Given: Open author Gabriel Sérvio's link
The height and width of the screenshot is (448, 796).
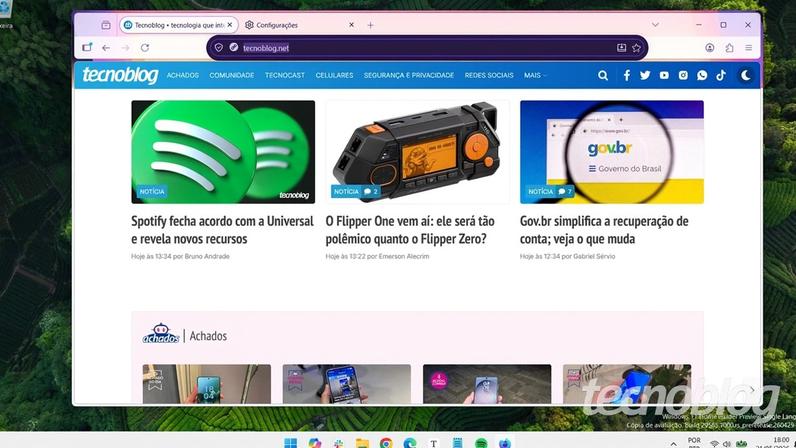Looking at the screenshot, I should 594,257.
